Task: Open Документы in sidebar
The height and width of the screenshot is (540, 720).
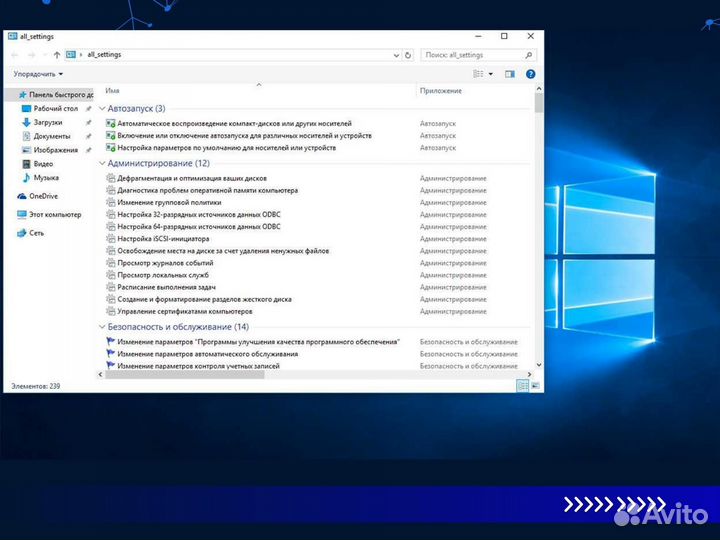Action: pos(52,136)
